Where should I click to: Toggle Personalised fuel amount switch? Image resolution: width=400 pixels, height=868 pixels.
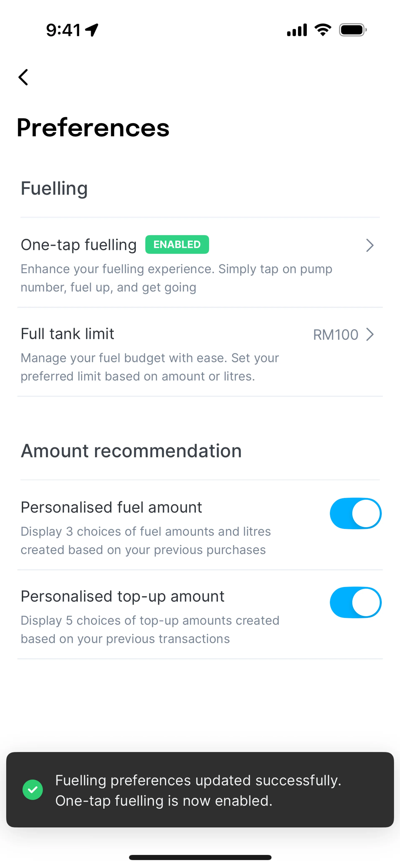355,513
